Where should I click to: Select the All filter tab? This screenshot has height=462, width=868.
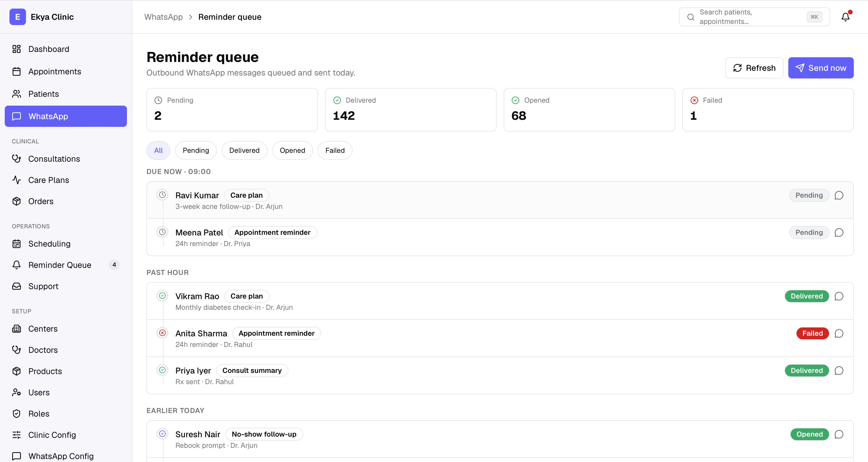tap(158, 150)
